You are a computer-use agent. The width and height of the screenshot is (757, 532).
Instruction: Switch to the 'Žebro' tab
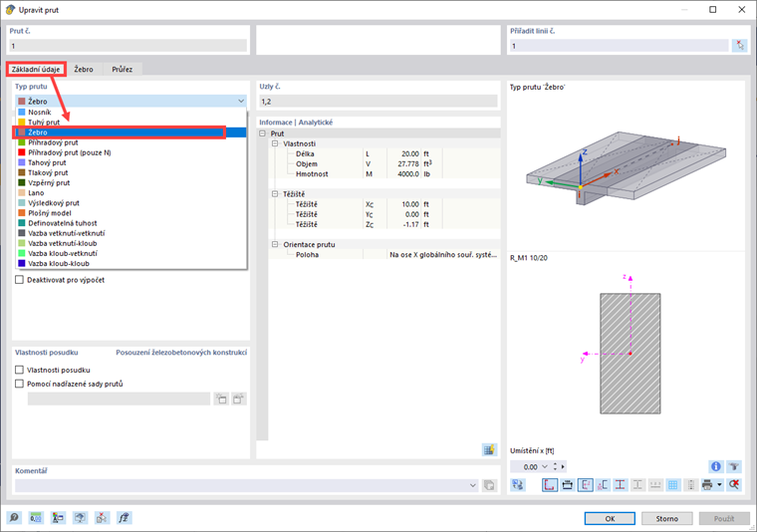84,69
